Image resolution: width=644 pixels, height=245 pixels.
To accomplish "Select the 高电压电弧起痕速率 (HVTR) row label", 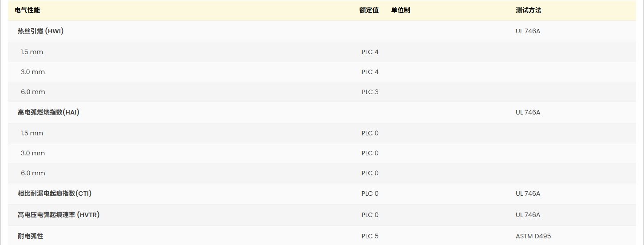I will (x=59, y=215).
